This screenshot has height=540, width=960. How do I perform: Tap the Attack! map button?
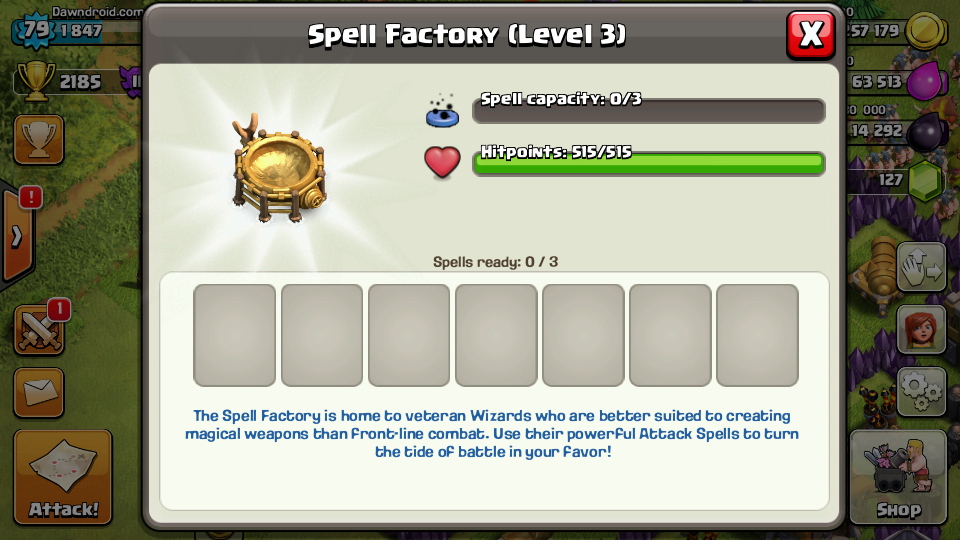click(62, 477)
